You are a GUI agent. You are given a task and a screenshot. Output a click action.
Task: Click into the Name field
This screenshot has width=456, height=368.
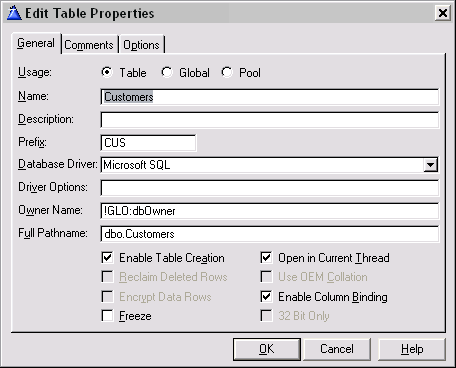pyautogui.click(x=269, y=97)
